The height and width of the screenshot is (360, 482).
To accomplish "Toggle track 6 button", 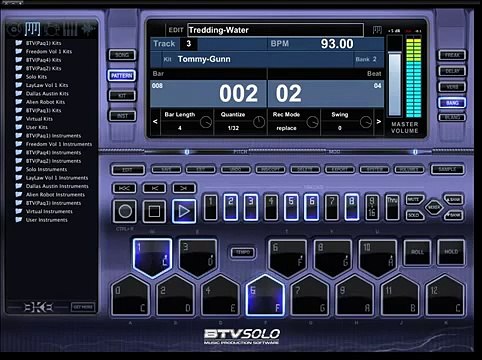I will [311, 207].
